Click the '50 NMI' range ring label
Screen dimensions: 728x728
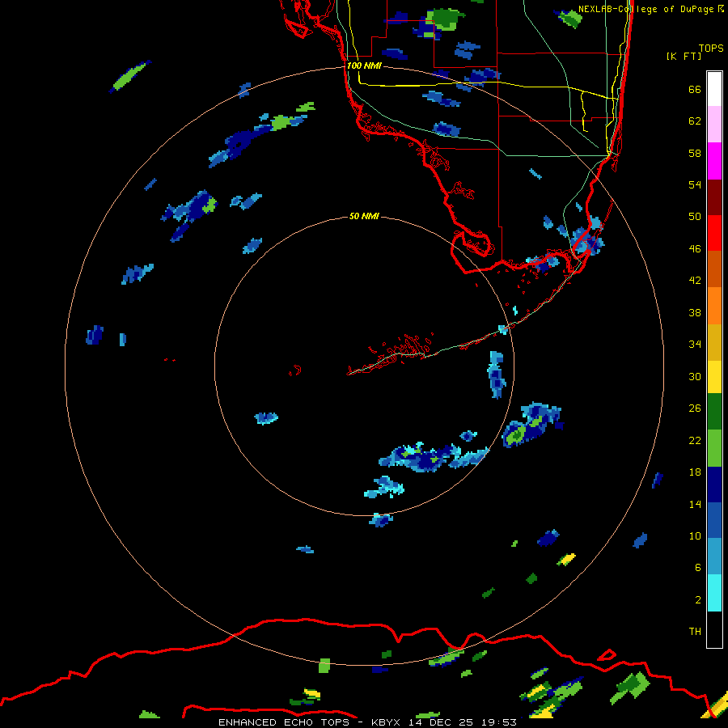(364, 216)
